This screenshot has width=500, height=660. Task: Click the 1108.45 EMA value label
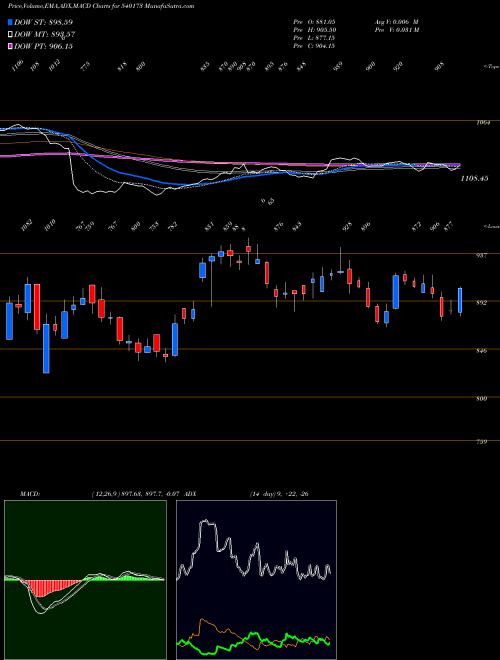474,178
